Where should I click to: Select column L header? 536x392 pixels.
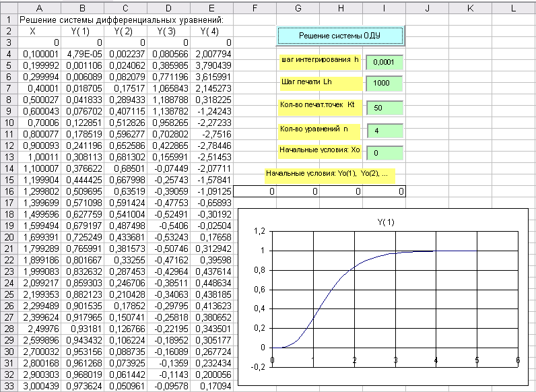513,8
